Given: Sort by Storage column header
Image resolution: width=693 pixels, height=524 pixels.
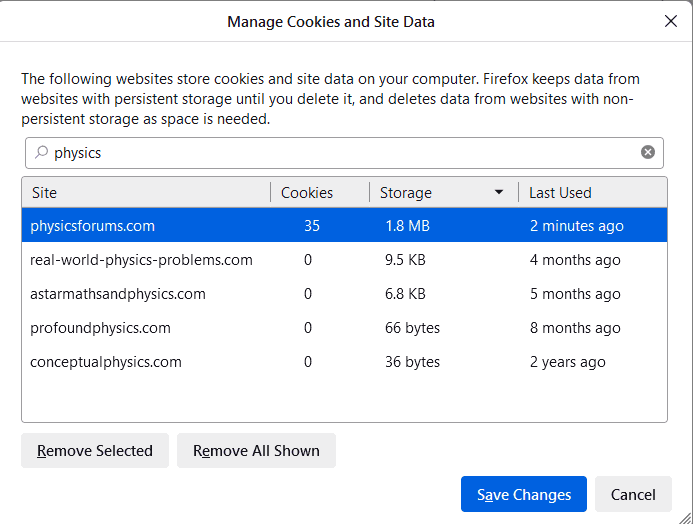Looking at the screenshot, I should [x=444, y=193].
